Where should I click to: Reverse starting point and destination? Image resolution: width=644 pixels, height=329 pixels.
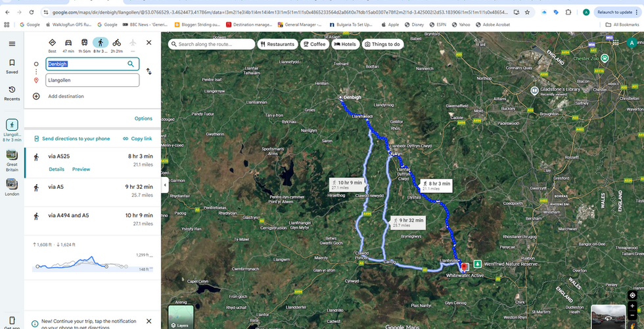click(x=149, y=72)
